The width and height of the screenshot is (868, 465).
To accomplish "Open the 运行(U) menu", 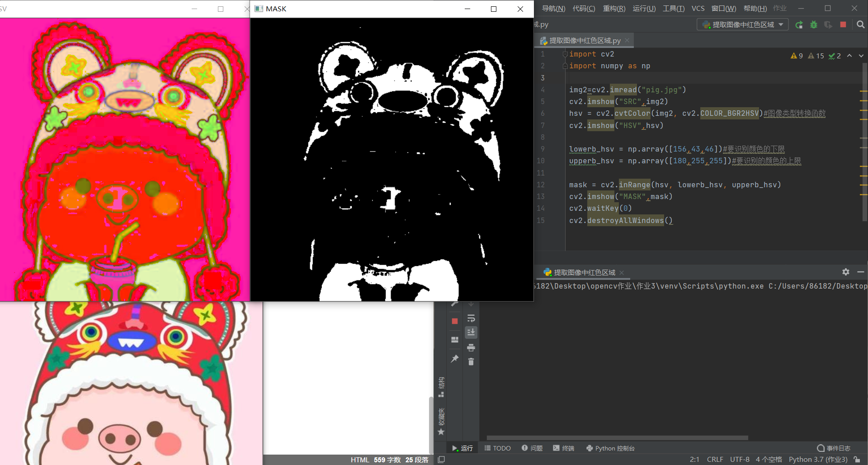I will pos(644,8).
